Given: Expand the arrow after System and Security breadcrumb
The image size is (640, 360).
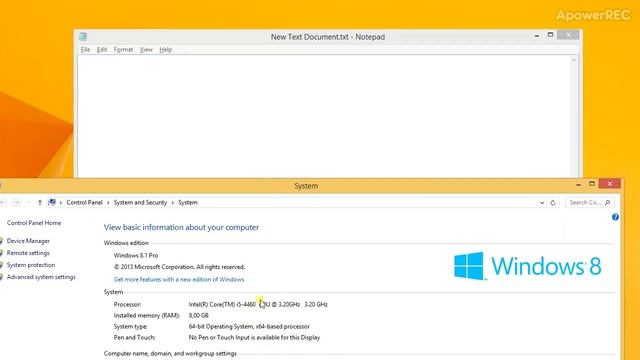Looking at the screenshot, I should click(x=173, y=202).
